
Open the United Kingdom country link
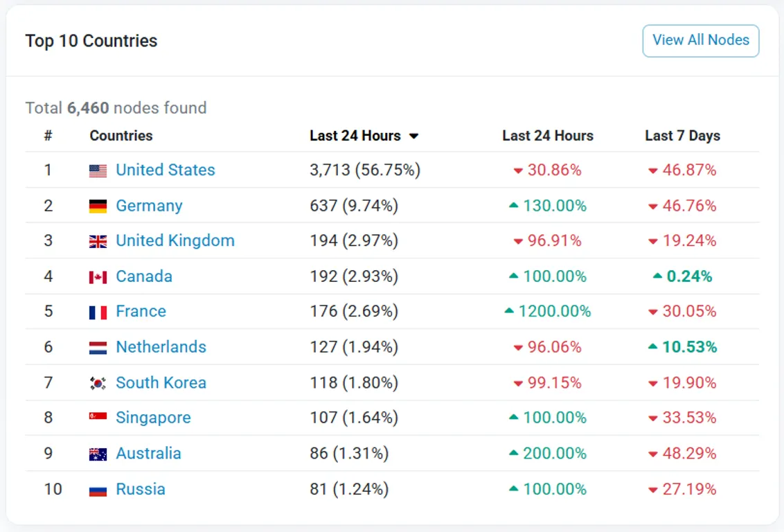tap(175, 240)
